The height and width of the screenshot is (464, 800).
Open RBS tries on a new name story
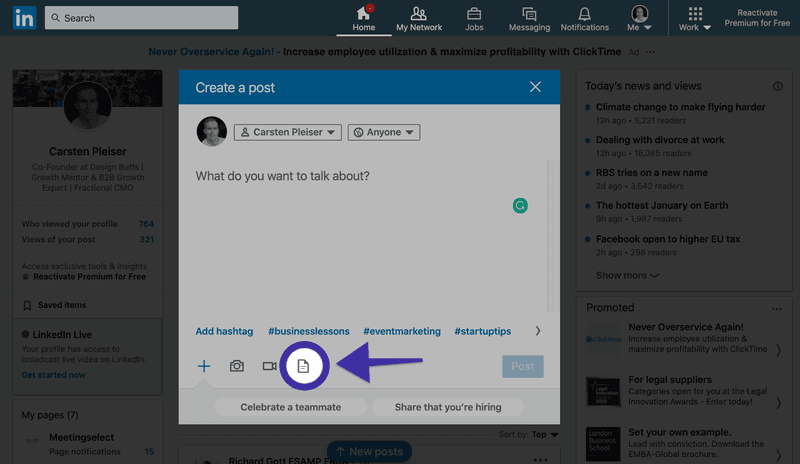coord(652,173)
